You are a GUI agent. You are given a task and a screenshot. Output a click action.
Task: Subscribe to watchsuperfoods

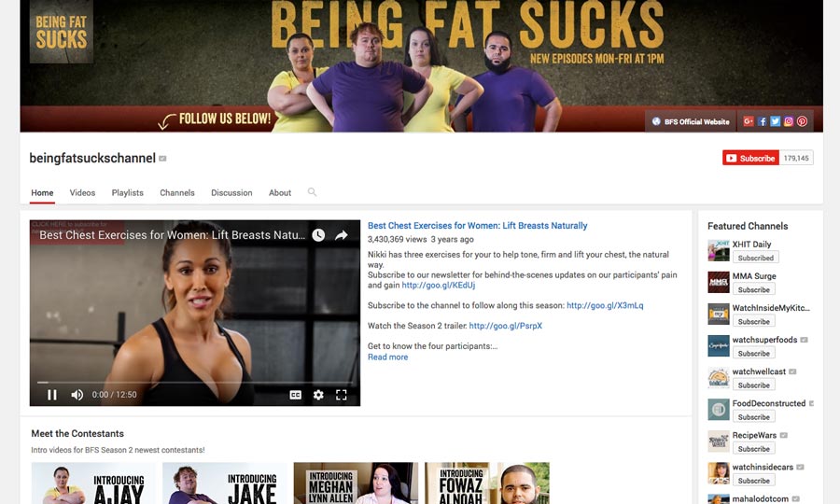[754, 354]
